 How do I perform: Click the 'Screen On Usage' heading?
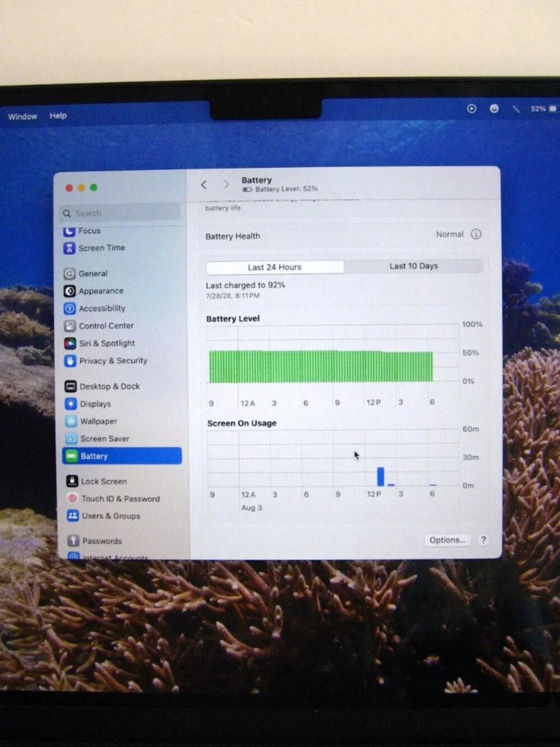click(242, 423)
